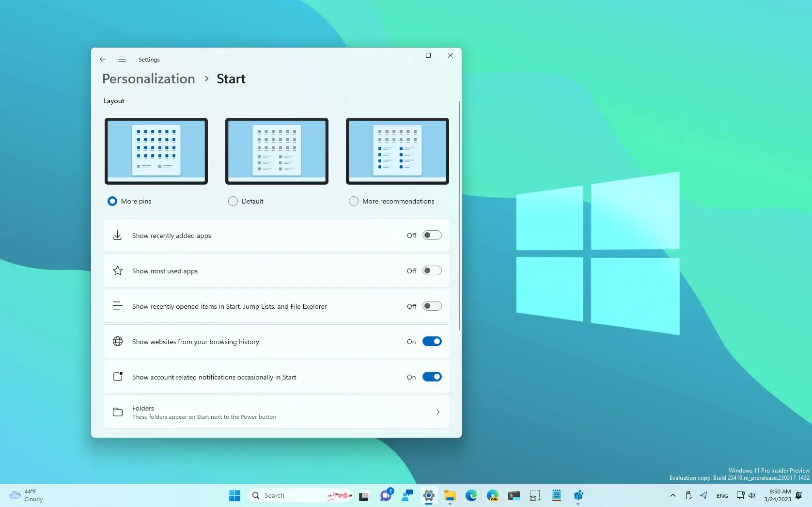
Task: Enable Show recently opened items toggle
Action: click(432, 306)
